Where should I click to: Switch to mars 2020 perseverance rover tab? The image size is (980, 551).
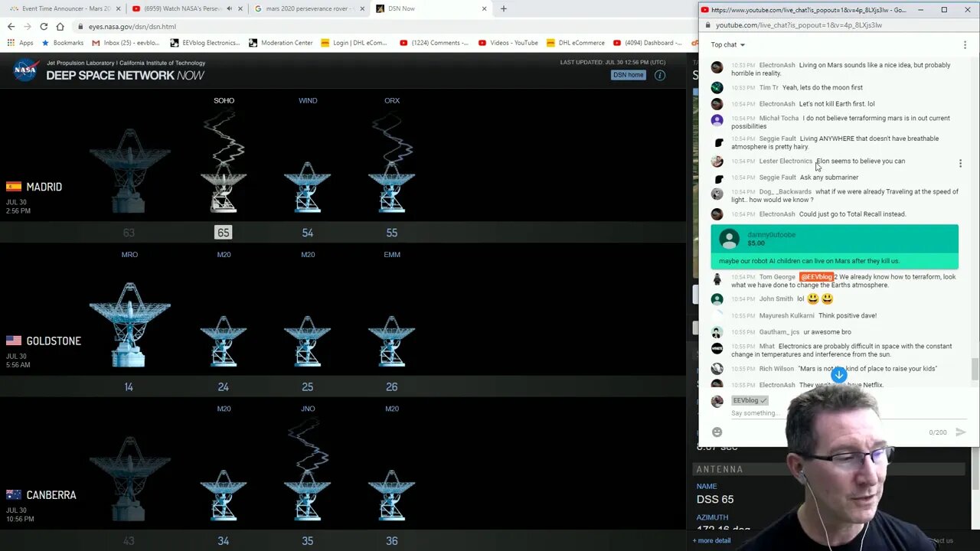(309, 8)
